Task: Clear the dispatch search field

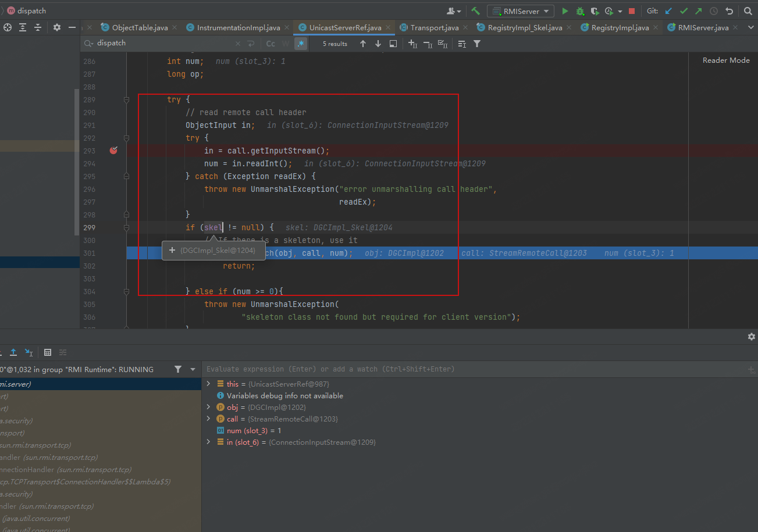Action: coord(237,44)
